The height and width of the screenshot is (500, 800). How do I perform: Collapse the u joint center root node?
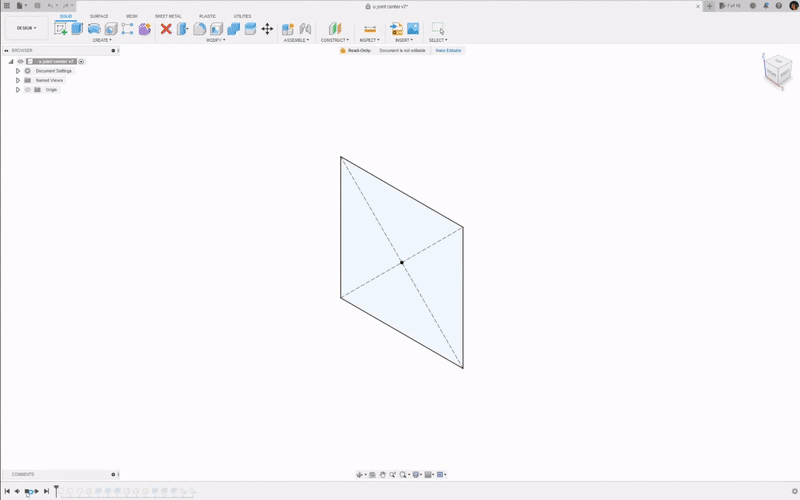pos(11,61)
